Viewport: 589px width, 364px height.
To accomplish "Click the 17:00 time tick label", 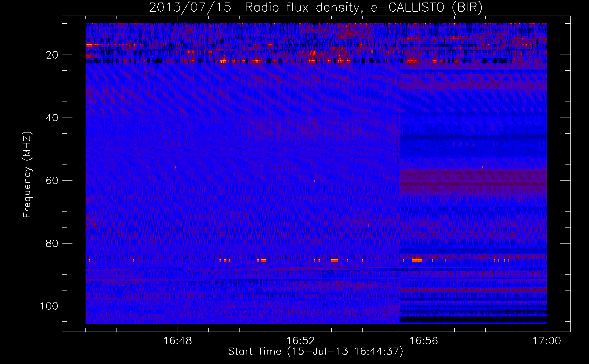I will click(x=547, y=341).
